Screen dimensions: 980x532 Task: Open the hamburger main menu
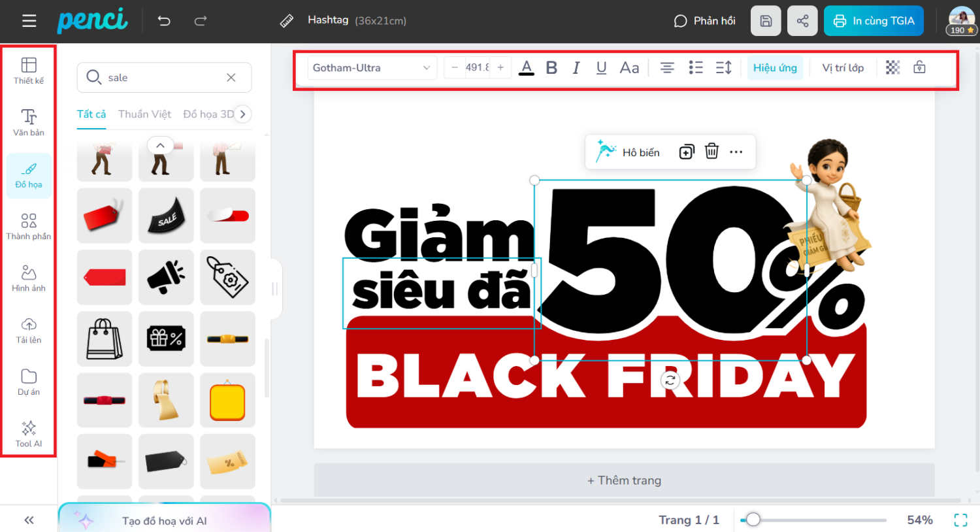[x=29, y=21]
